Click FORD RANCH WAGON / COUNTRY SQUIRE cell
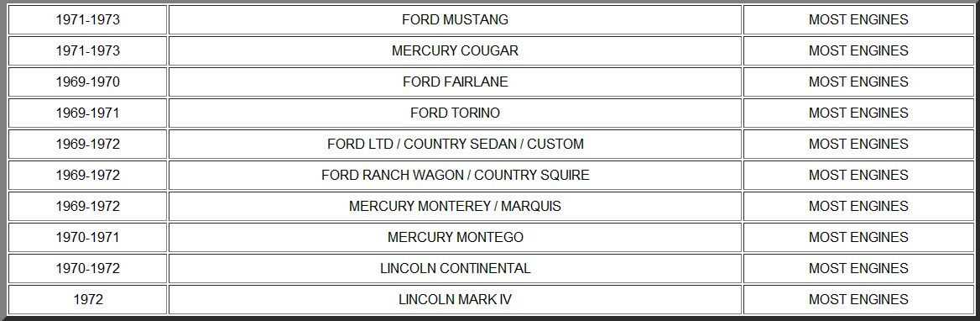The image size is (980, 321). pos(455,175)
